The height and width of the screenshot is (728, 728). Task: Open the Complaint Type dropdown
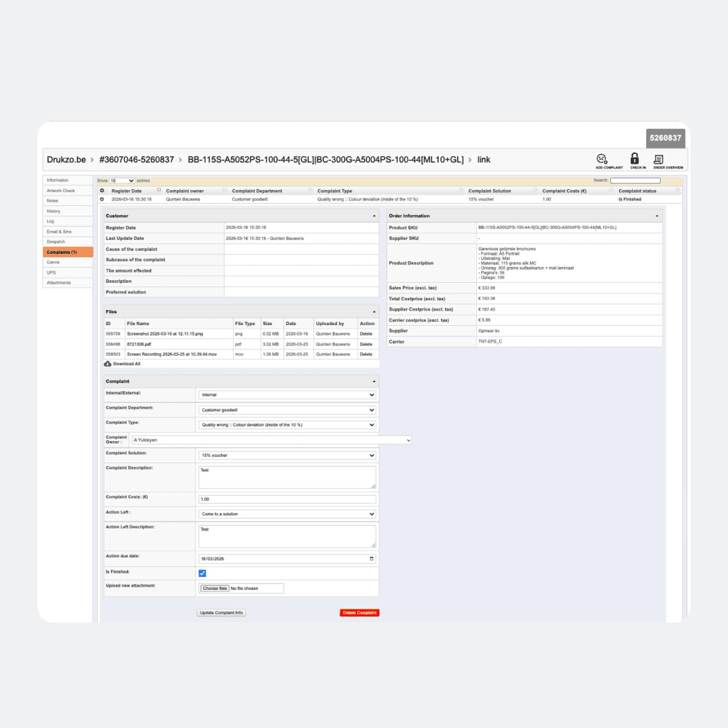286,424
